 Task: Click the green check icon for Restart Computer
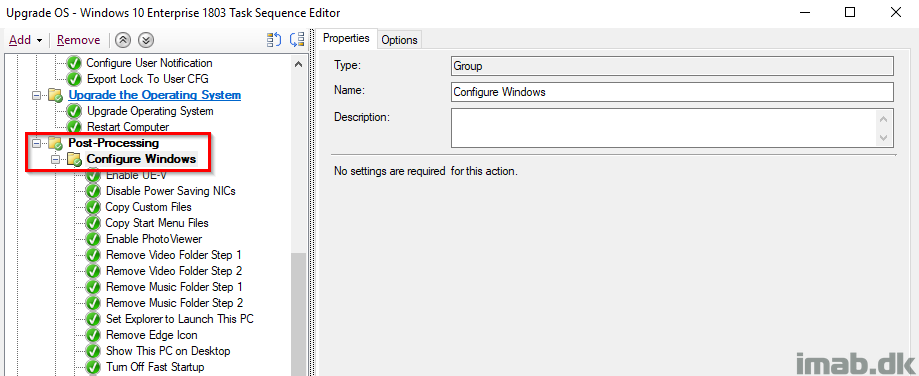tap(74, 127)
